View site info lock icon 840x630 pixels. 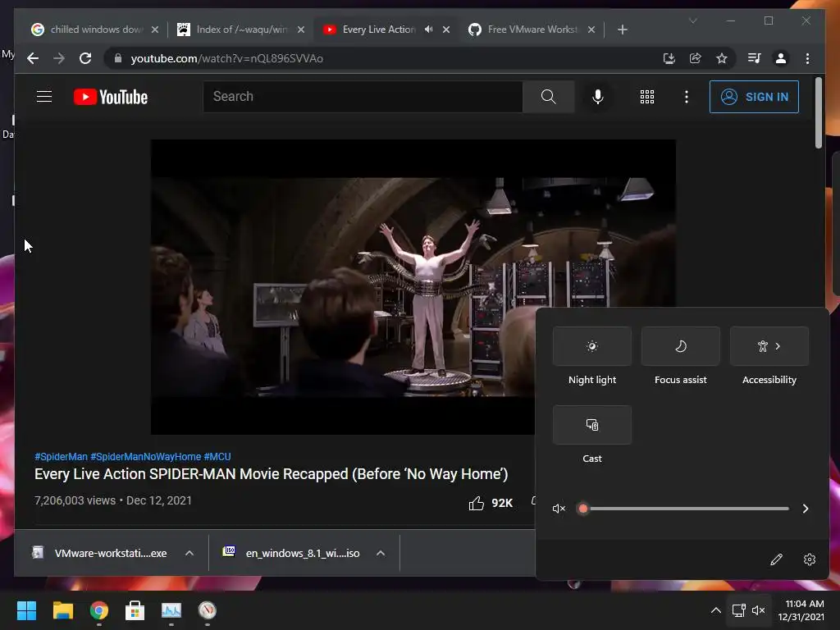tap(118, 58)
